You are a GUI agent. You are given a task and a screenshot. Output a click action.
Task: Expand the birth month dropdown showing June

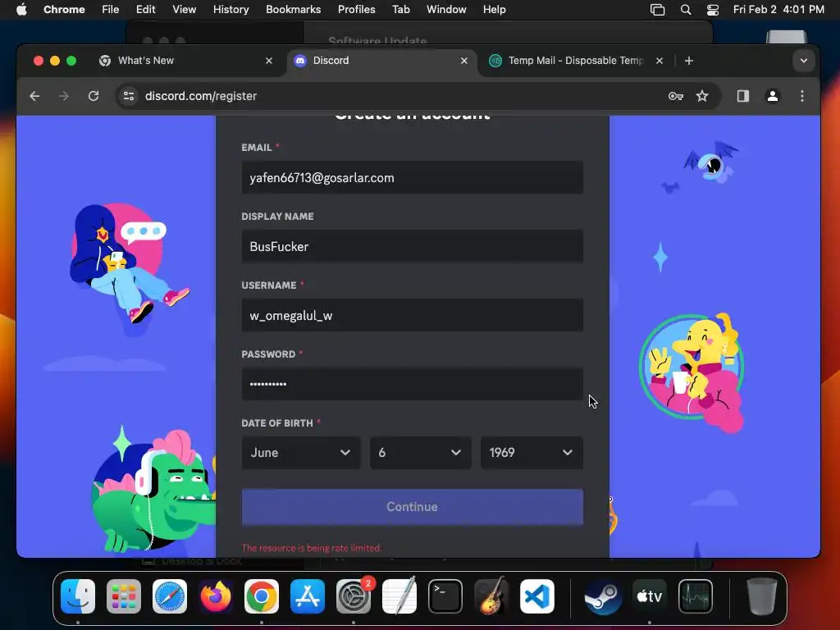(x=300, y=453)
